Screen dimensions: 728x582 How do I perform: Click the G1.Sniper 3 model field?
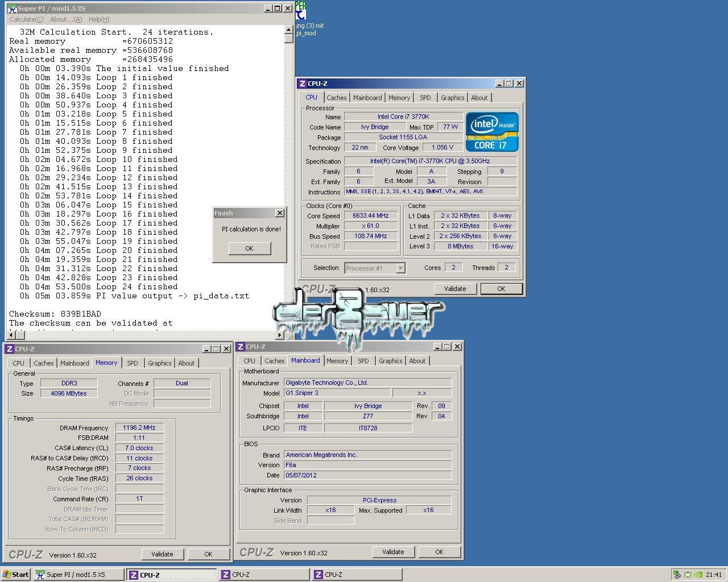pos(337,393)
